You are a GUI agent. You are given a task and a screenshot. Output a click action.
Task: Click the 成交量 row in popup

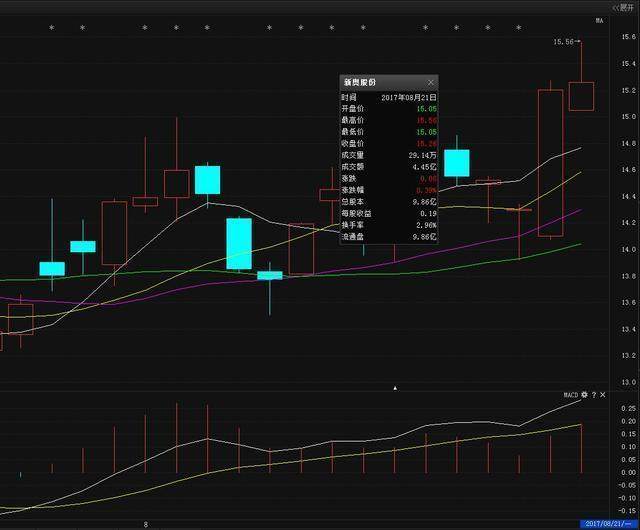[x=388, y=156]
